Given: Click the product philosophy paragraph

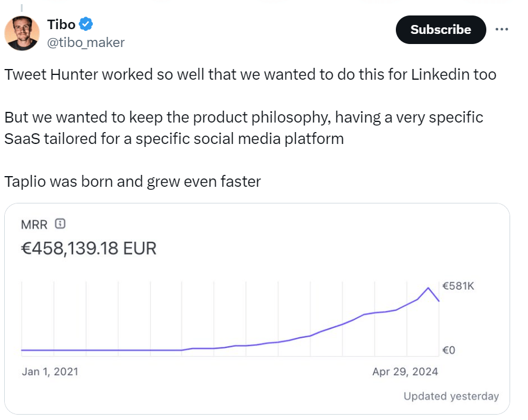Looking at the screenshot, I should [x=243, y=128].
